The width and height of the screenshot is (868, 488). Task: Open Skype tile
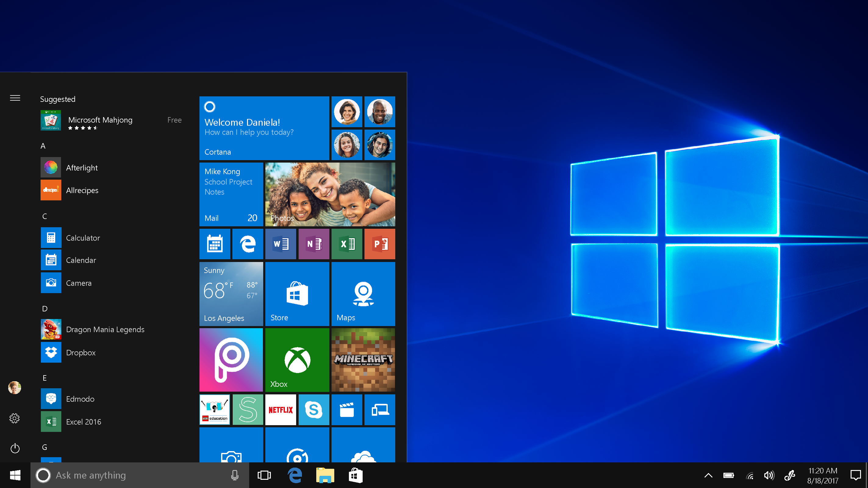(x=313, y=409)
